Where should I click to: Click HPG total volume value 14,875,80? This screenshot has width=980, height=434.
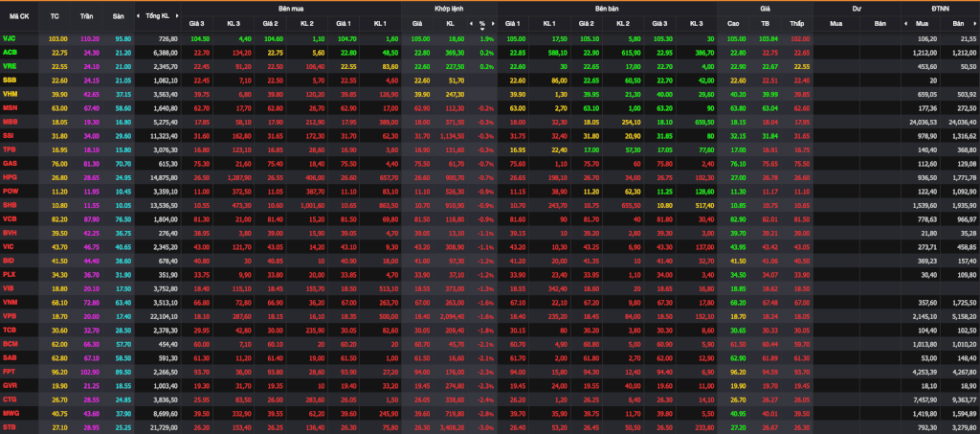pyautogui.click(x=165, y=177)
